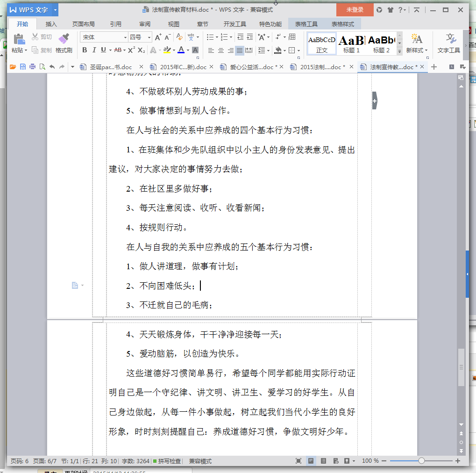Click the 未登录 login button
This screenshot has height=473, width=476.
point(355,10)
